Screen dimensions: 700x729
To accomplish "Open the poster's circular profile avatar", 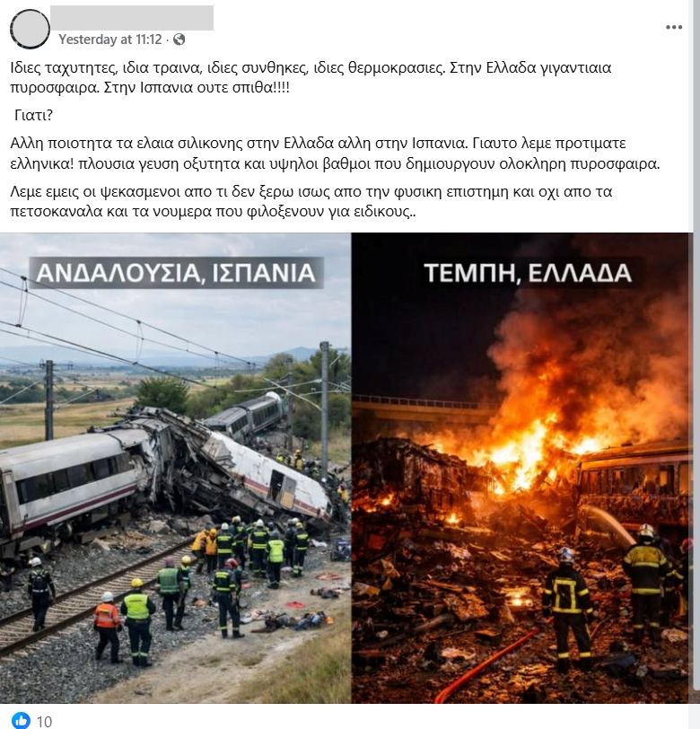I will pos(30,30).
